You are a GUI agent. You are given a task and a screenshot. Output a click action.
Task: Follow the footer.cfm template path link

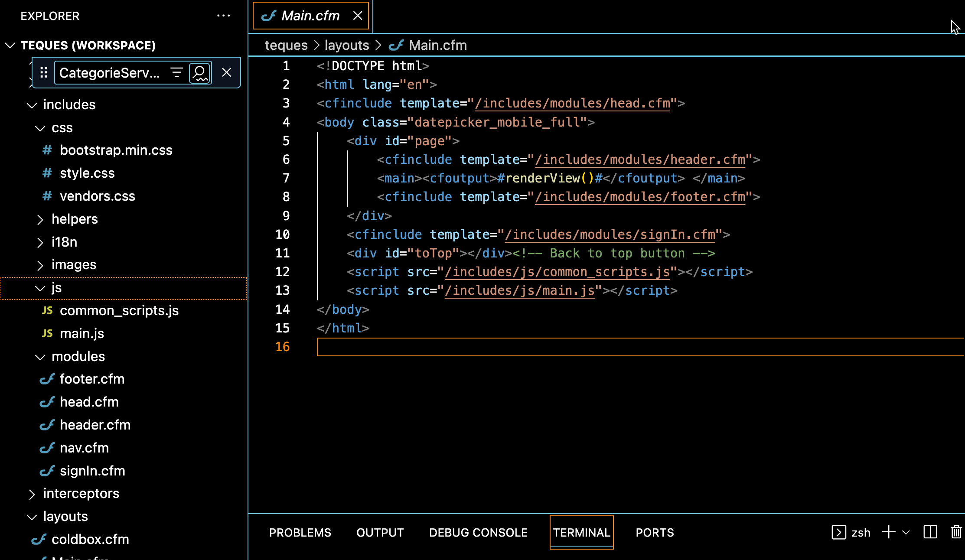click(640, 197)
